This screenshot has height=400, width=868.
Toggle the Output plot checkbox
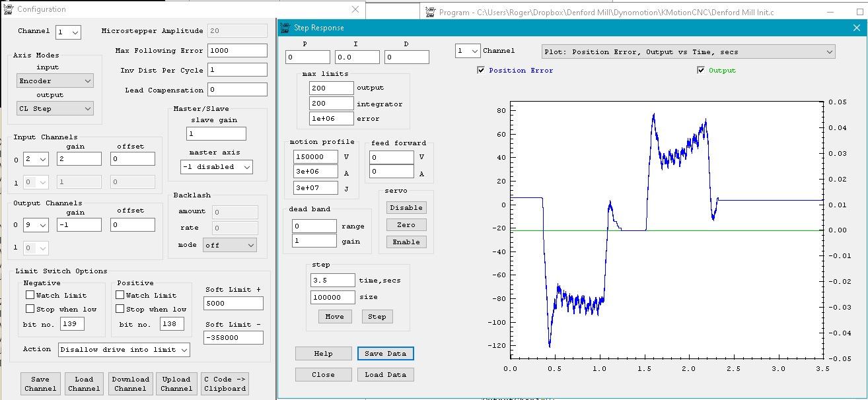(x=701, y=71)
